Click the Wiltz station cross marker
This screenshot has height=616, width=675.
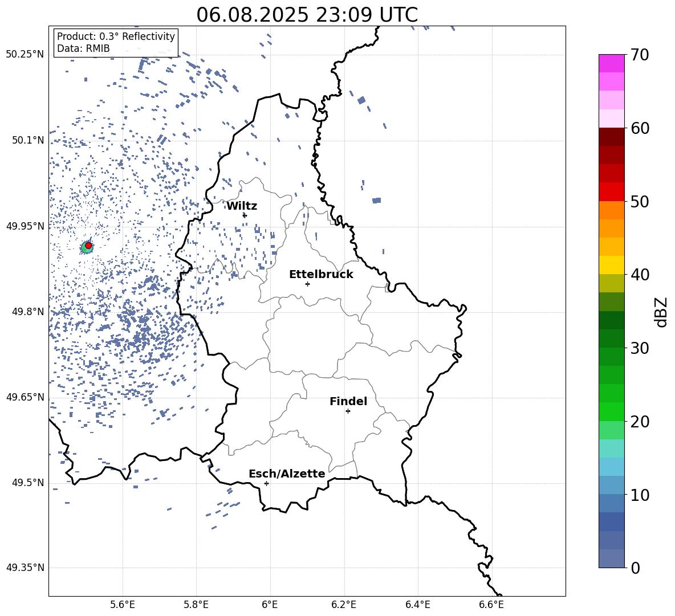[x=245, y=215]
